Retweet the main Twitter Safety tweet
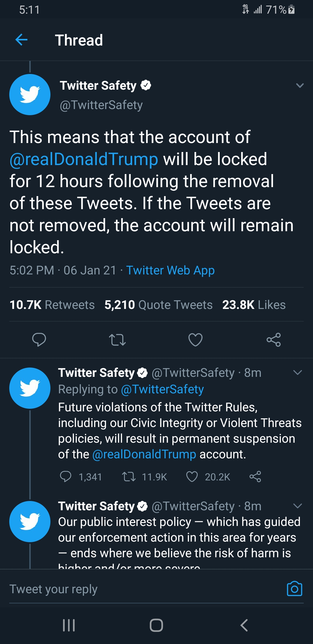This screenshot has height=644, width=313. coord(117,340)
